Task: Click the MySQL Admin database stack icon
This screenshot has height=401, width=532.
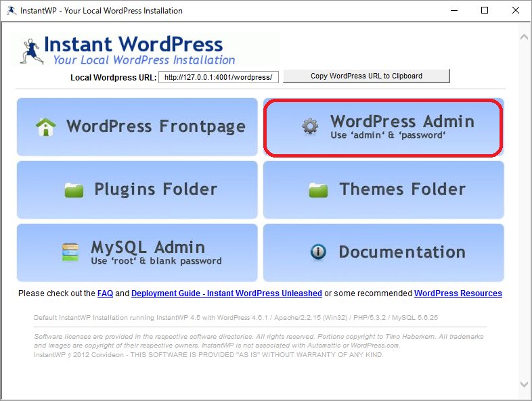Action: [x=70, y=252]
